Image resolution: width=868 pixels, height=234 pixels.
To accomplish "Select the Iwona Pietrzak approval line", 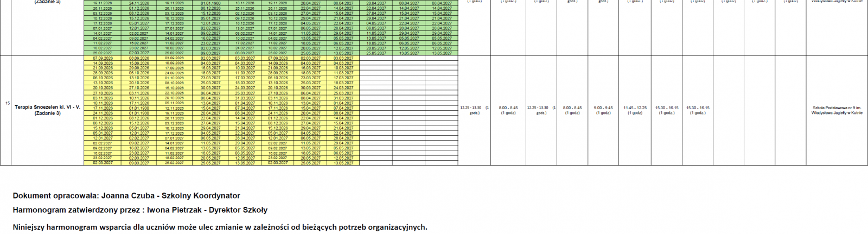I will [140, 210].
